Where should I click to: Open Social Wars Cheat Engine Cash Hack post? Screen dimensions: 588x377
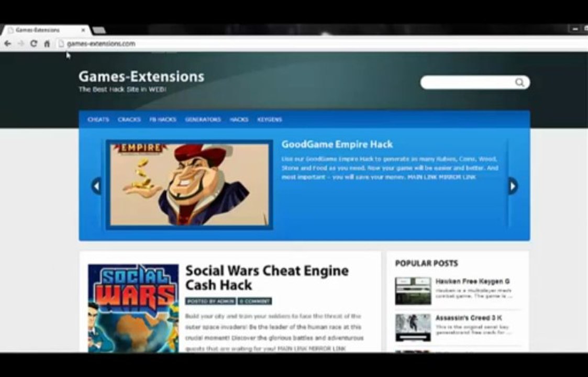[267, 278]
